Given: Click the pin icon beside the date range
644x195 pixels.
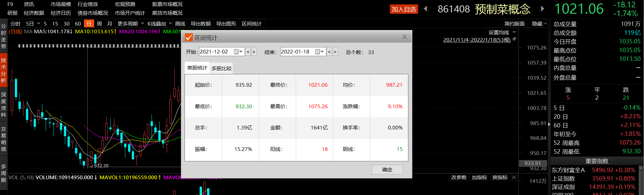Looking at the screenshot, I should [514, 39].
